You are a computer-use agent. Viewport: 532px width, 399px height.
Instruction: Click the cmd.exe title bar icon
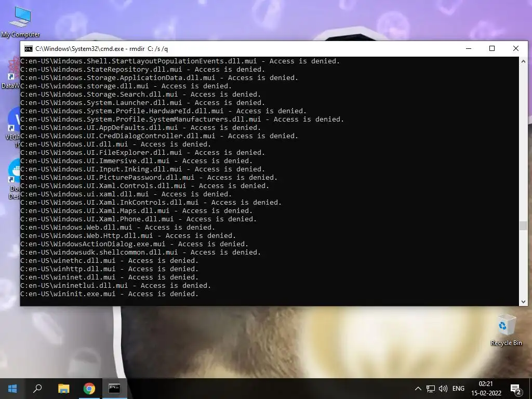pyautogui.click(x=29, y=49)
